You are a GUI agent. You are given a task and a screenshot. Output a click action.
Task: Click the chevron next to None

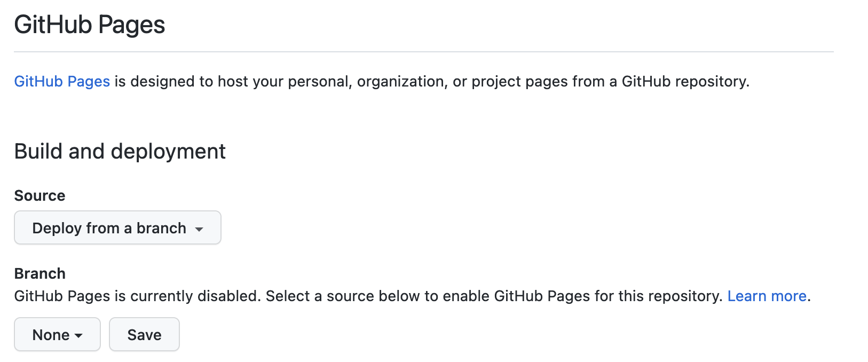pos(78,335)
